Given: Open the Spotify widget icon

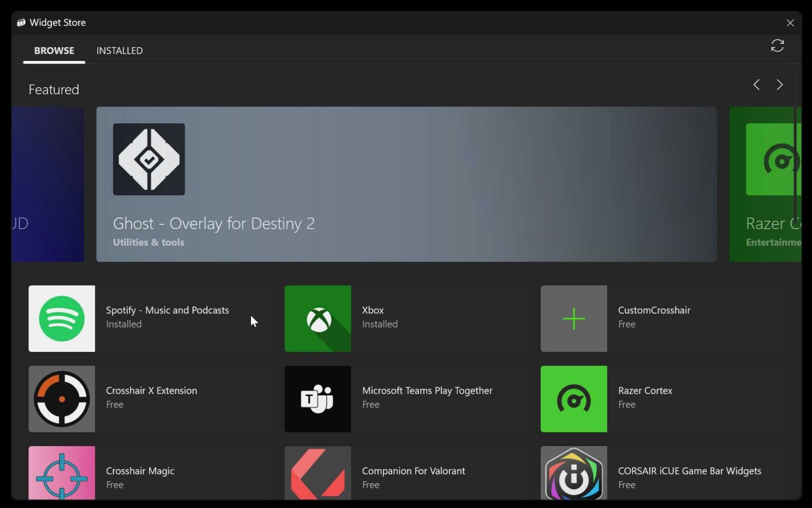Looking at the screenshot, I should [x=62, y=319].
